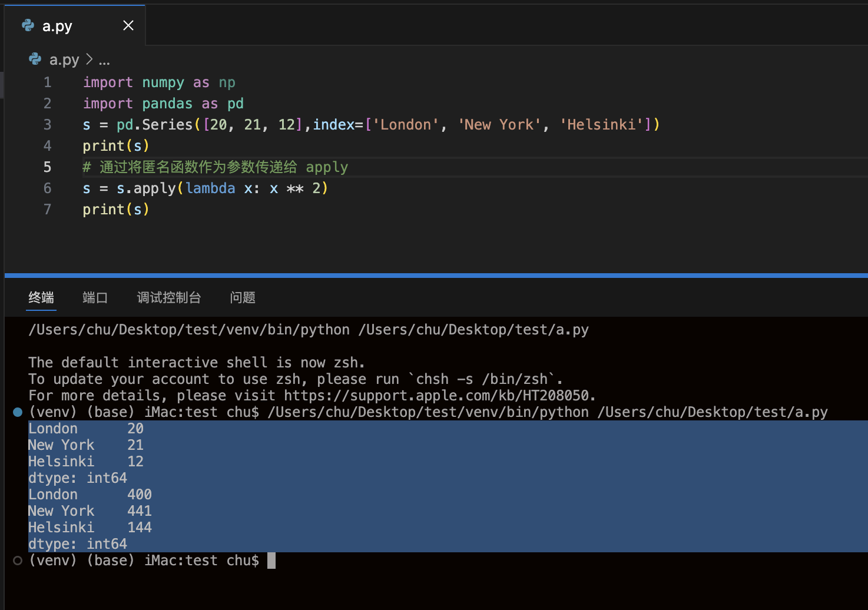Show the 调试控制台 panel tab
The height and width of the screenshot is (610, 868).
[x=168, y=297]
